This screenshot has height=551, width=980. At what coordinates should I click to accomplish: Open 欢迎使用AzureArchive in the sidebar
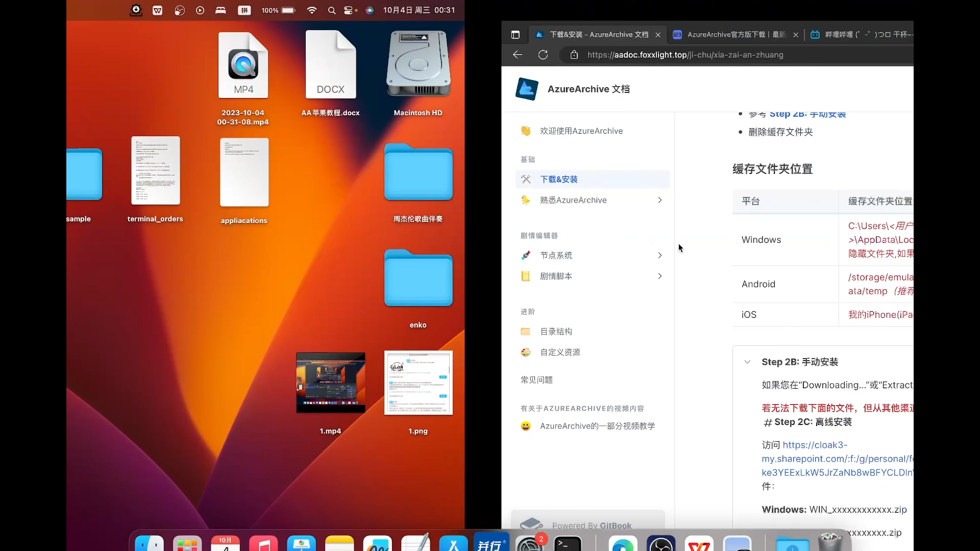point(581,131)
